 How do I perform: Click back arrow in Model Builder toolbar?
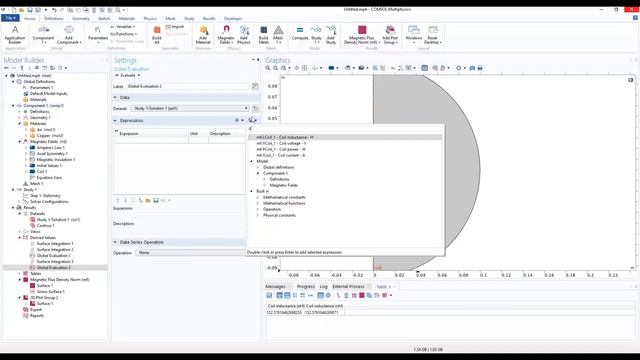[6, 68]
